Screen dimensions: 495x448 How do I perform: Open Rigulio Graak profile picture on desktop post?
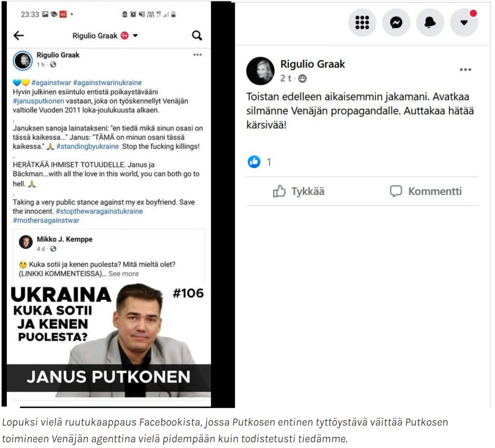[260, 71]
